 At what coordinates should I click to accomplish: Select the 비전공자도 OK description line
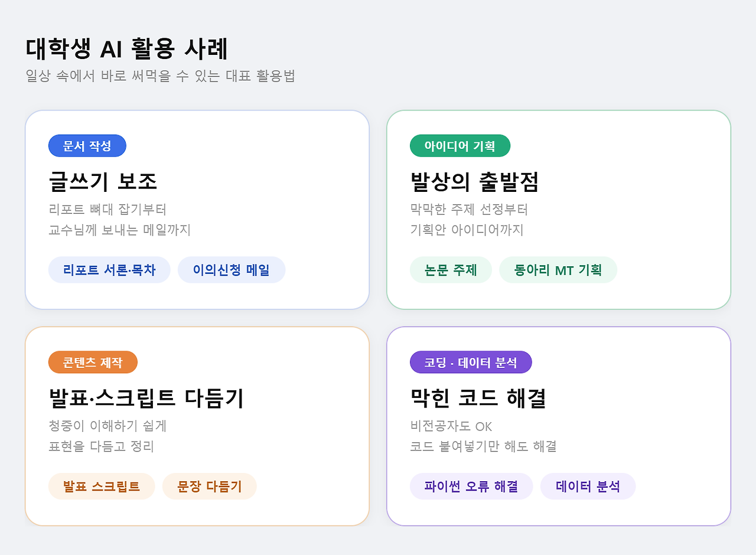(x=451, y=426)
